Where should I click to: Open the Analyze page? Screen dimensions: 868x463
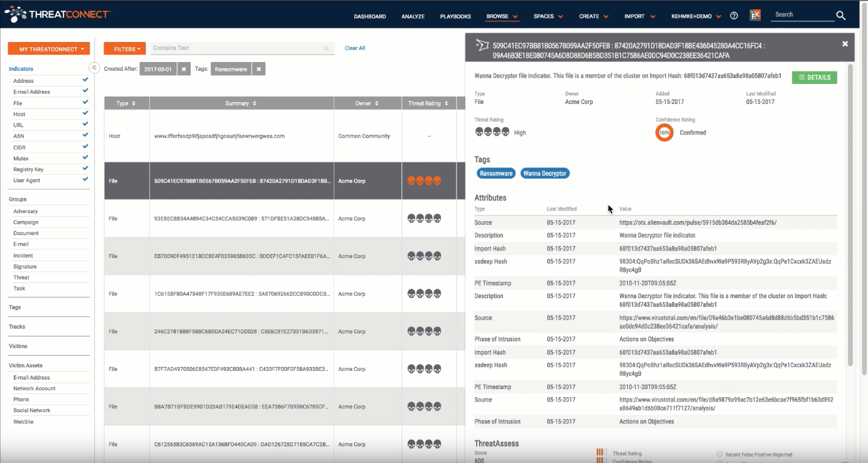click(413, 16)
